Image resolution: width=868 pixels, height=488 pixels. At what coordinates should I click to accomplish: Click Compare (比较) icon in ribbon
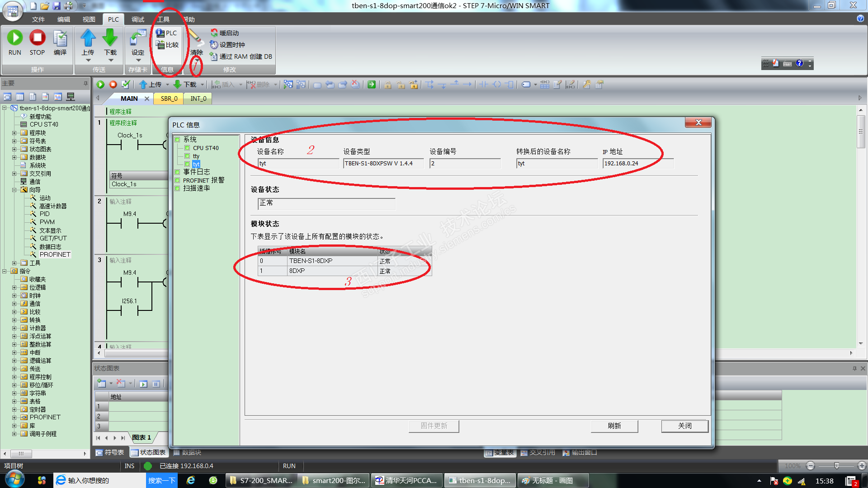click(160, 45)
